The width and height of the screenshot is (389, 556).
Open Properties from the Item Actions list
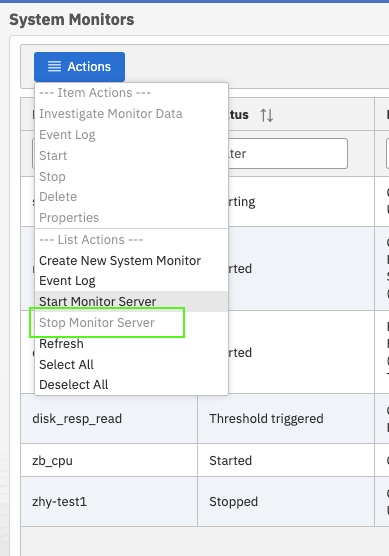69,218
